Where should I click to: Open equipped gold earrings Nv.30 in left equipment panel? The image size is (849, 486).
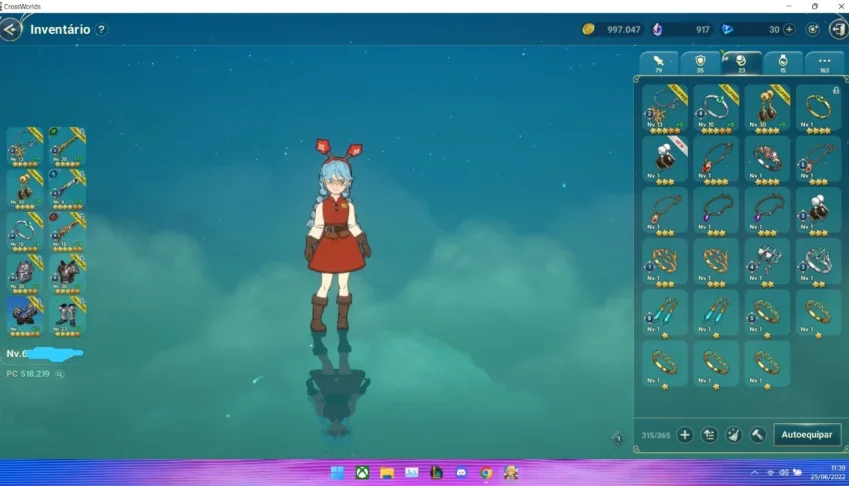tap(24, 189)
